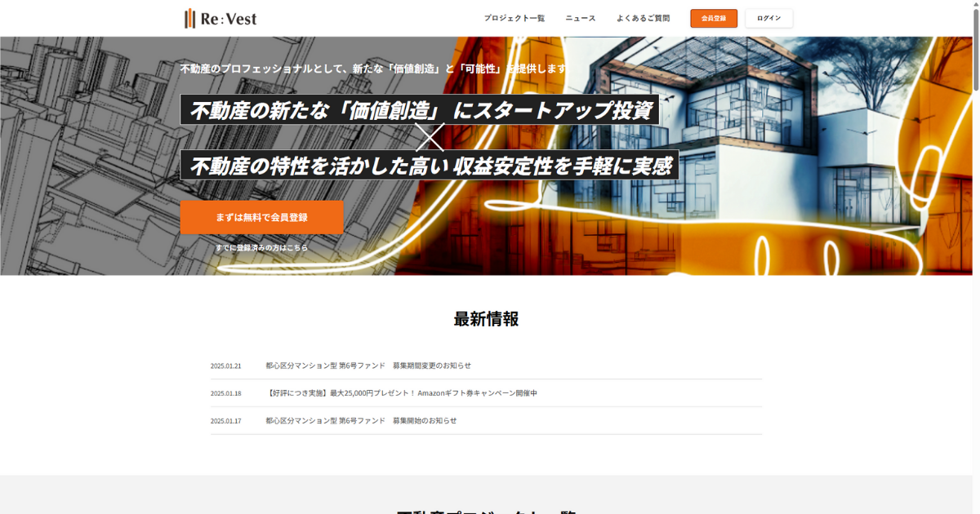Click the X cross symbol between hero headlines

coord(429,137)
